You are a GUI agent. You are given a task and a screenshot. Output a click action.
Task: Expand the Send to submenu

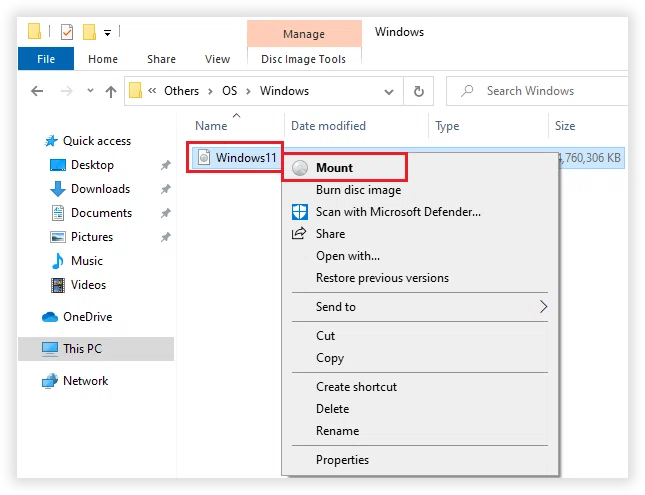click(420, 307)
